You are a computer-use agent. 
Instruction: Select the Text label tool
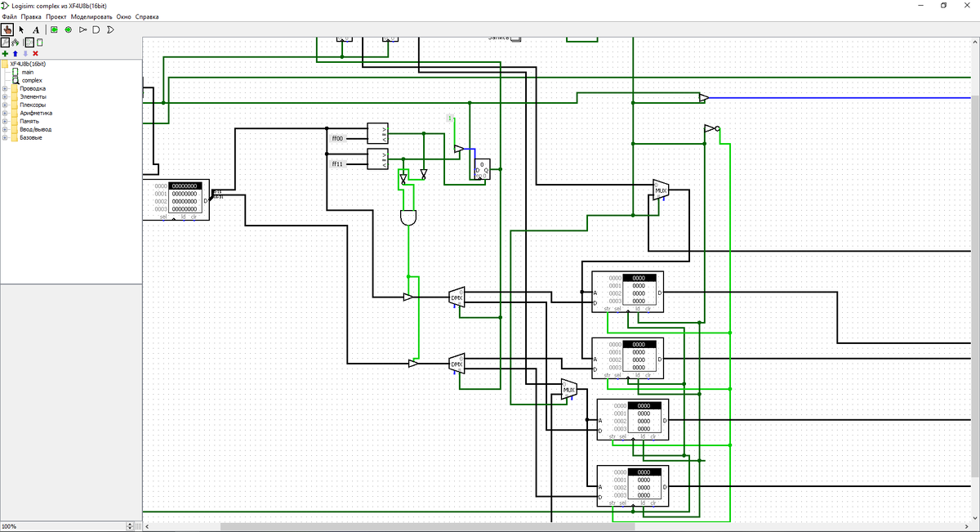tap(36, 29)
